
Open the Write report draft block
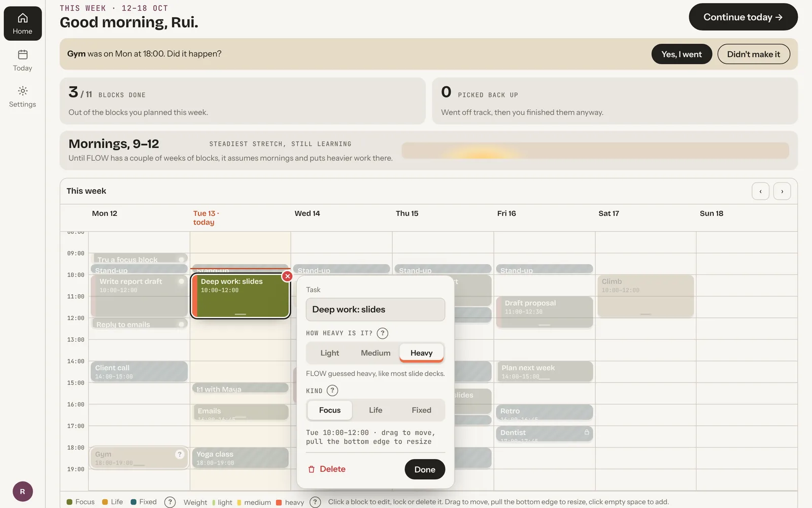[139, 296]
